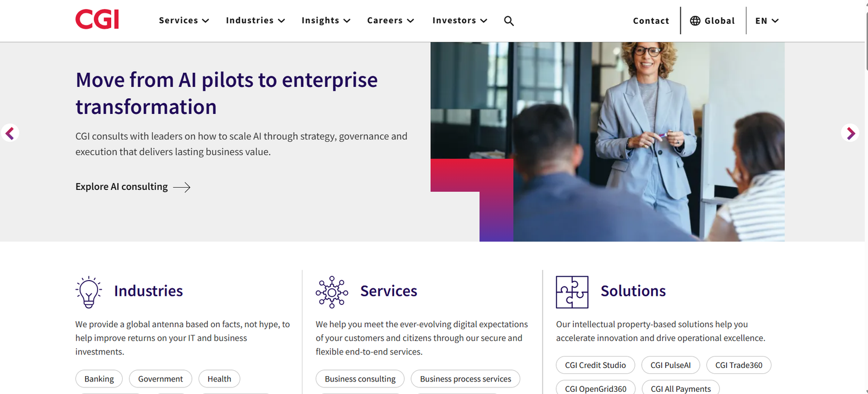
Task: Click the CGI logo
Action: click(x=97, y=20)
